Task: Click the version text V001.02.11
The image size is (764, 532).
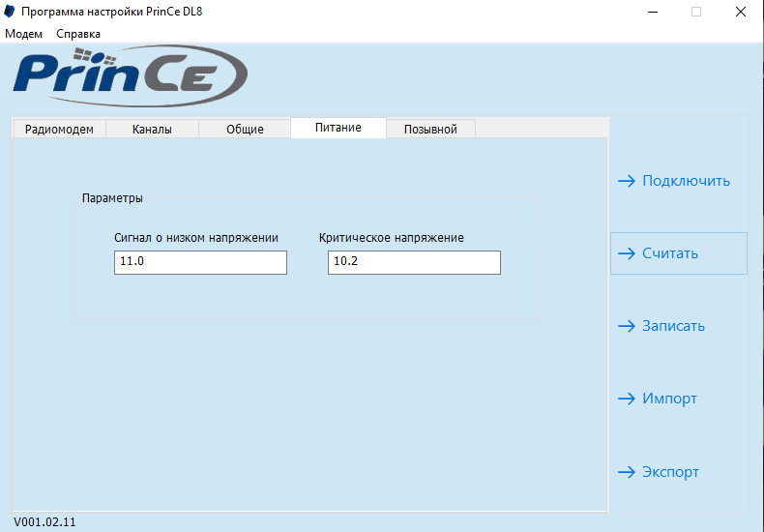Action: [44, 522]
